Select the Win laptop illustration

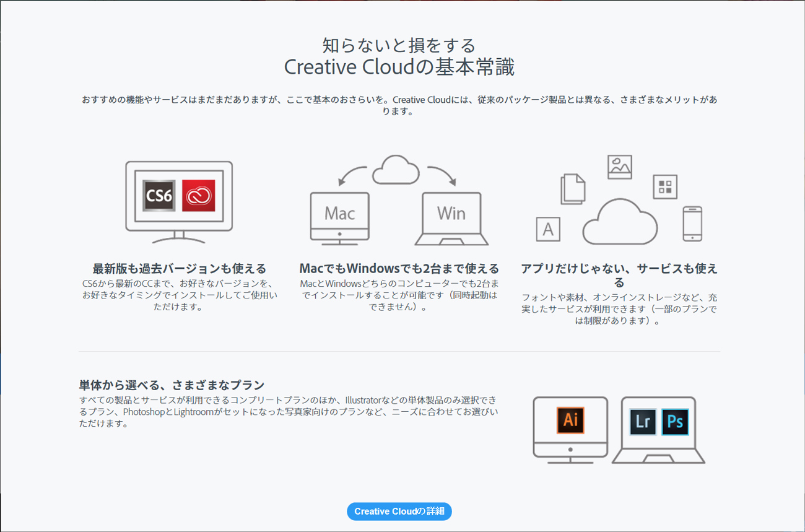(451, 219)
